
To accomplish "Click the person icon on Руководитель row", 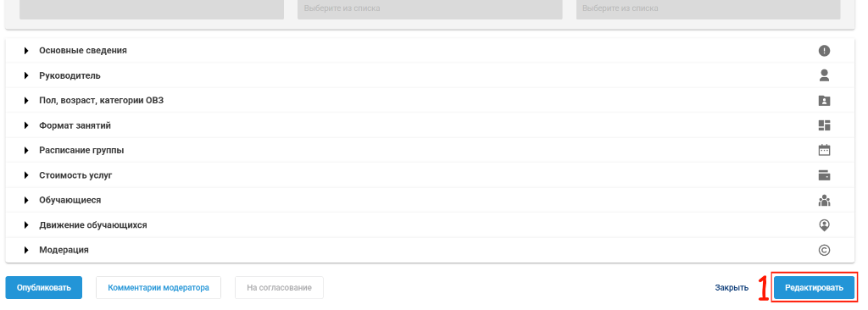I will point(824,75).
